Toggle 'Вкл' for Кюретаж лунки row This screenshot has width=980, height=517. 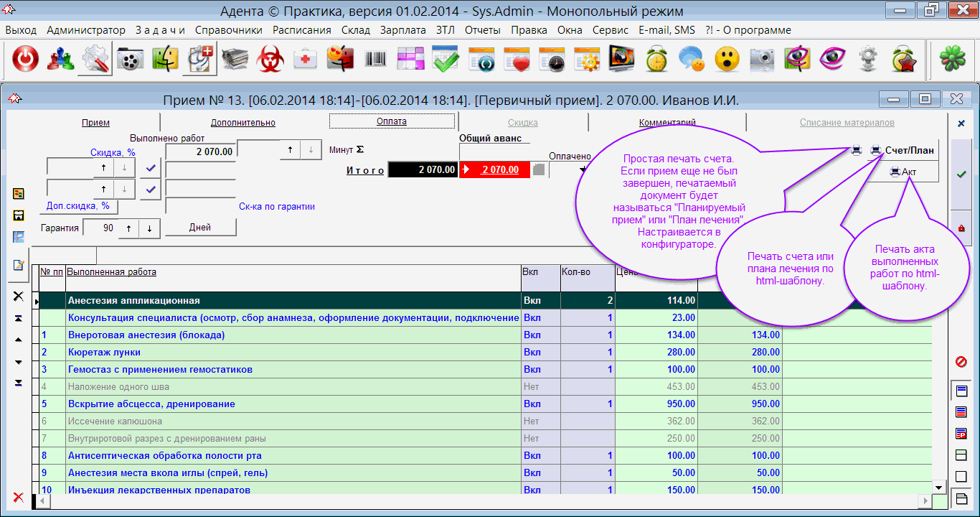tap(532, 353)
